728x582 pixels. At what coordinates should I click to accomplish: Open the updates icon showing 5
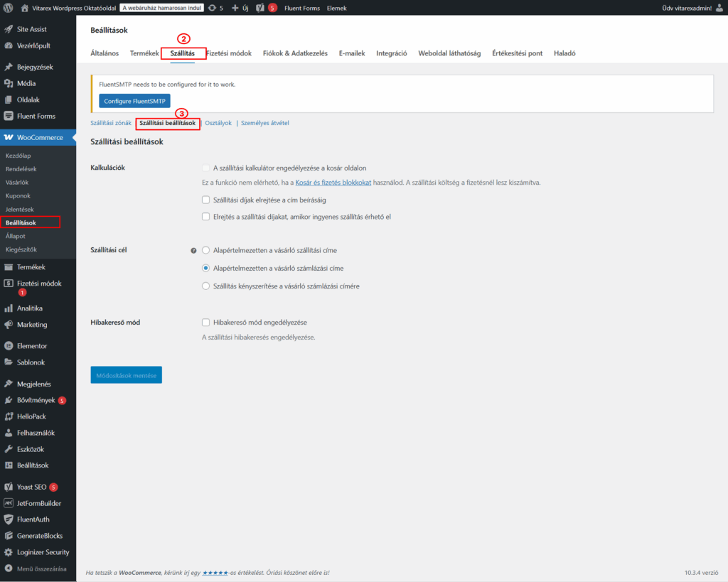click(215, 8)
